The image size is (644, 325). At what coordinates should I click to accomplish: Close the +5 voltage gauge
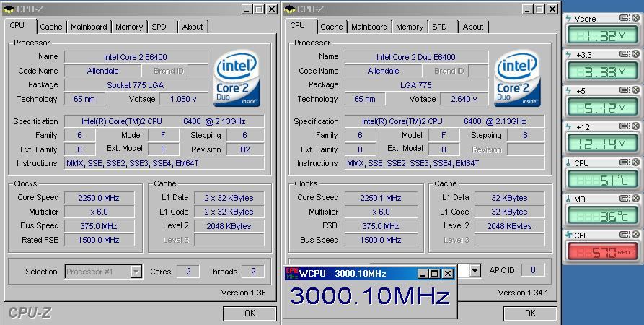[x=635, y=90]
